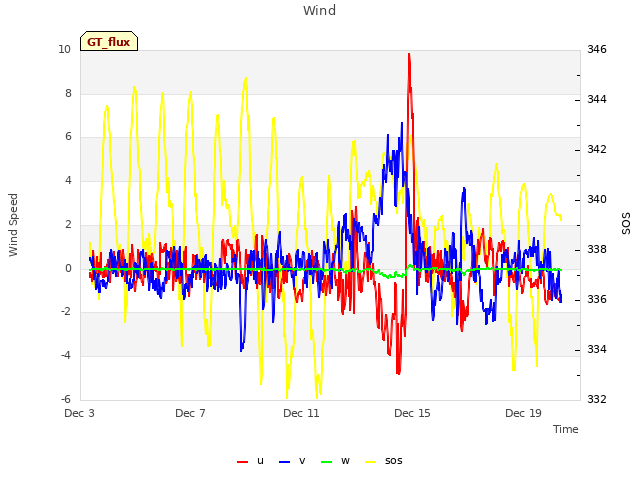The image size is (640, 480).
Task: Click the Time axis title
Action: pyautogui.click(x=566, y=429)
